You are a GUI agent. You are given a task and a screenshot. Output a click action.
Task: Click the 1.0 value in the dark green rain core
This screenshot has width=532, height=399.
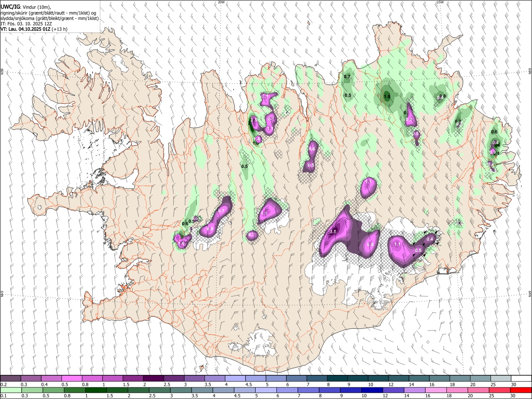[x=387, y=97]
